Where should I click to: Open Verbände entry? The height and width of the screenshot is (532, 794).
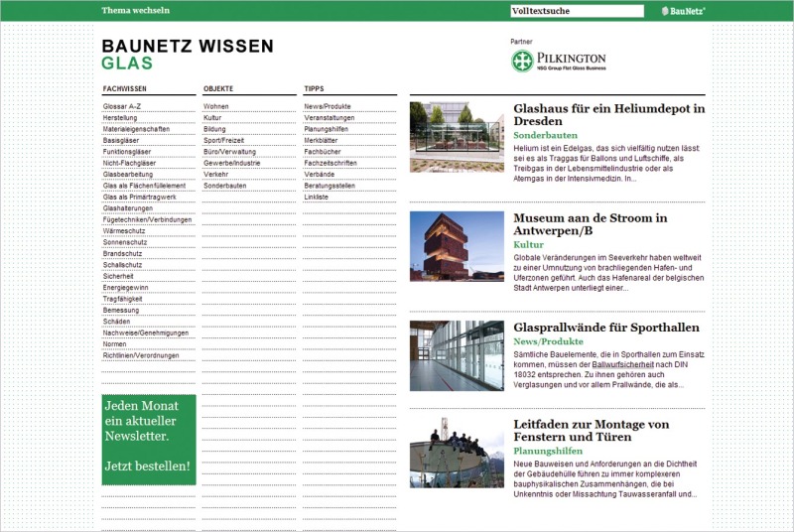[319, 174]
